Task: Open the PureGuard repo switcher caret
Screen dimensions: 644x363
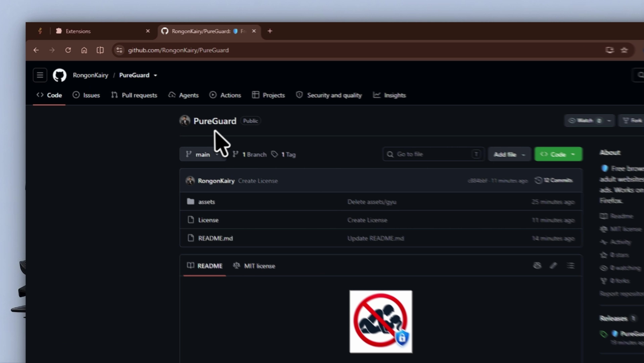Action: (x=155, y=75)
